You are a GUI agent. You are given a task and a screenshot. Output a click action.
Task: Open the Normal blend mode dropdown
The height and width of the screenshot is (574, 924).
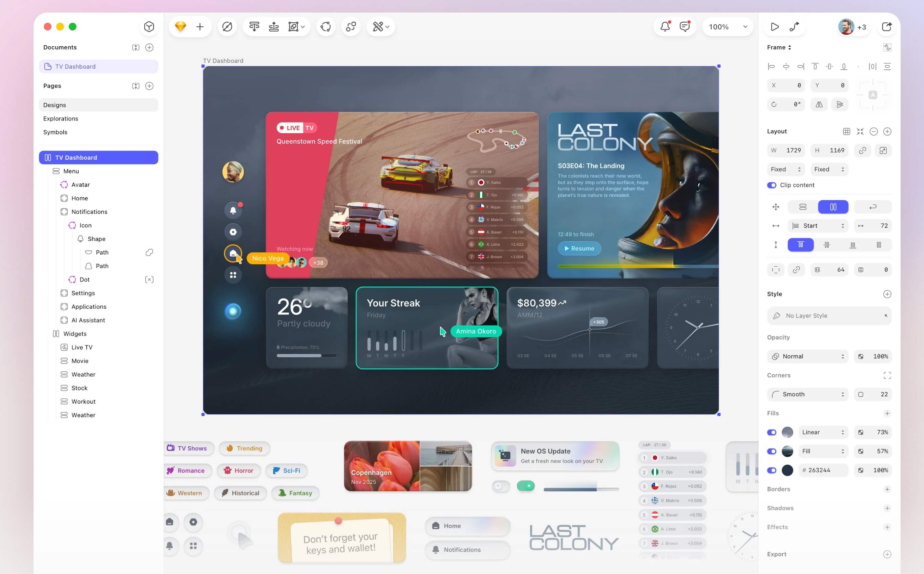tap(808, 356)
